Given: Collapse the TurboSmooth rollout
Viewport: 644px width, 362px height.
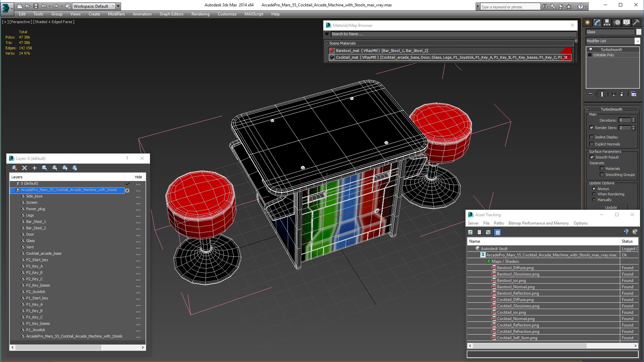Looking at the screenshot, I should click(587, 109).
